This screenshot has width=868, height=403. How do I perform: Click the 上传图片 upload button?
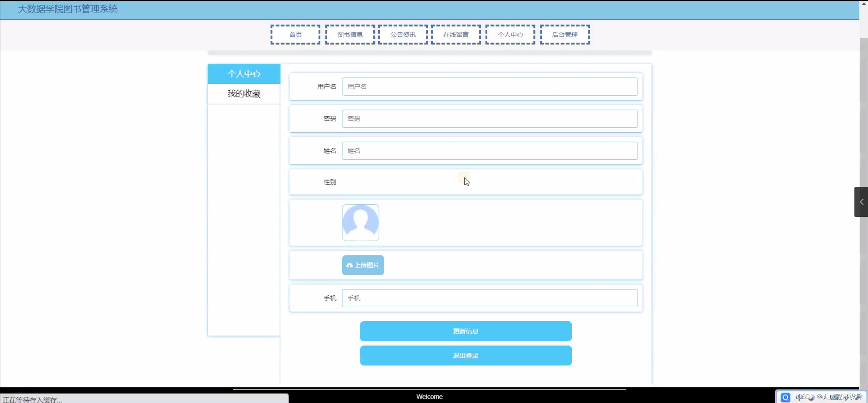(363, 265)
